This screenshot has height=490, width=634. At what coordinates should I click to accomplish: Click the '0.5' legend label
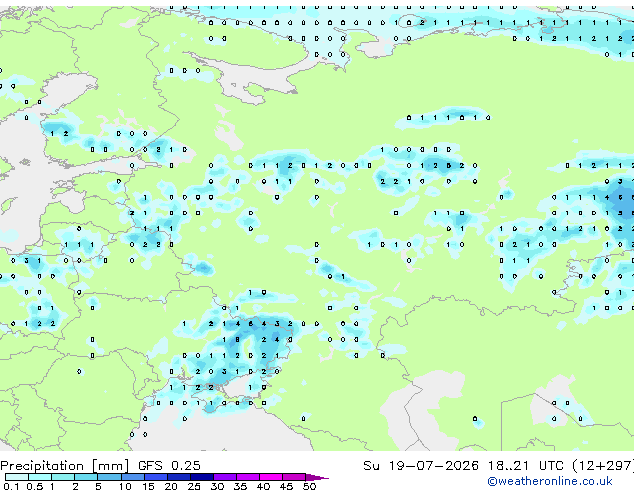click(35, 486)
